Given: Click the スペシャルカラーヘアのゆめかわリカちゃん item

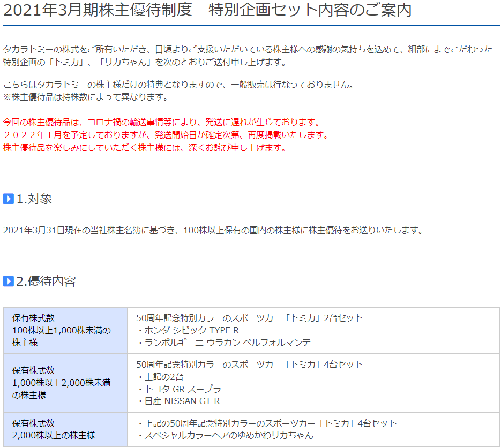Looking at the screenshot, I should tap(225, 435).
